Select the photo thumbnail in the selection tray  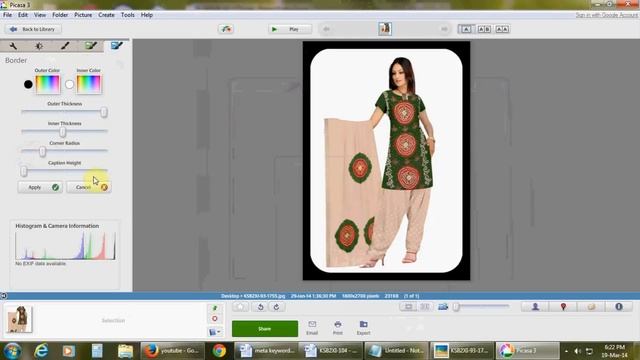pos(19,319)
